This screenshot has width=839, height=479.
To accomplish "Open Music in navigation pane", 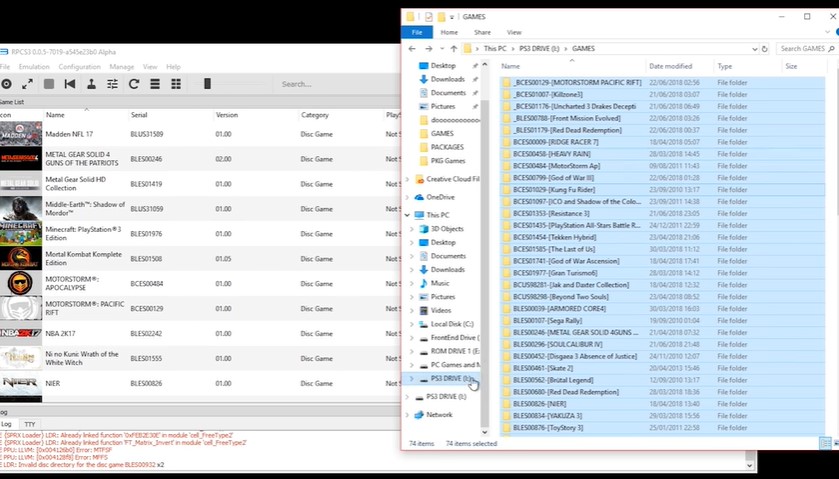I will [x=440, y=283].
